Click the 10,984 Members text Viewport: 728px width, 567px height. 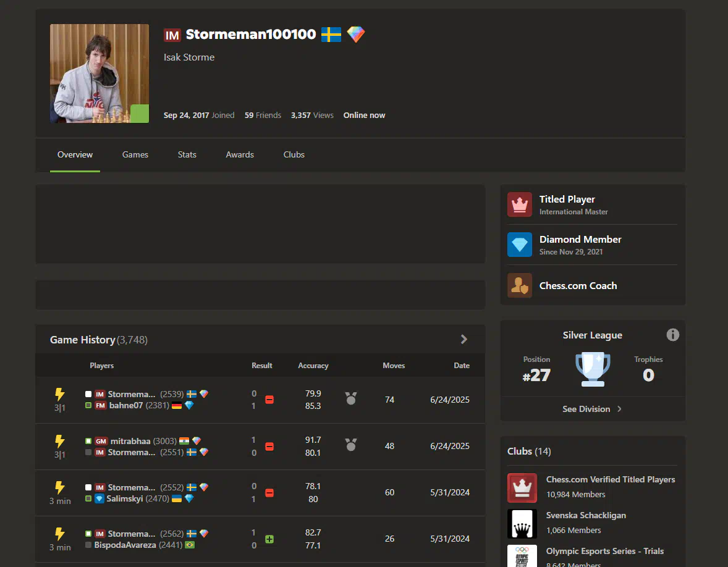pos(576,495)
